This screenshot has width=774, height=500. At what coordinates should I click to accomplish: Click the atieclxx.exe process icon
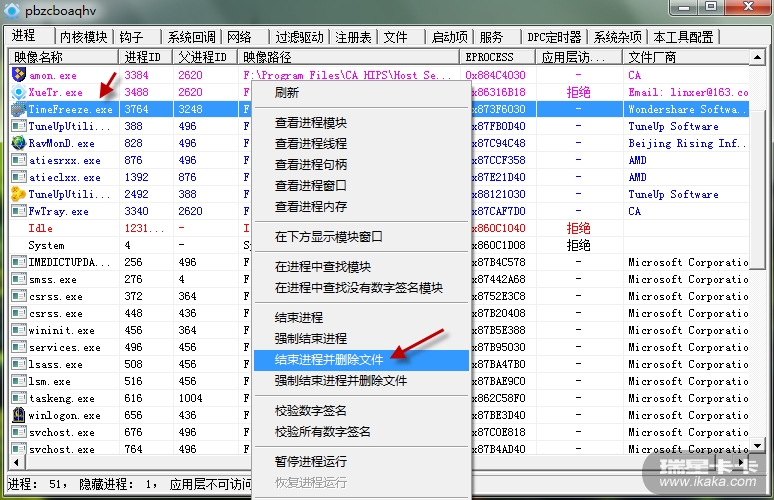tap(19, 177)
